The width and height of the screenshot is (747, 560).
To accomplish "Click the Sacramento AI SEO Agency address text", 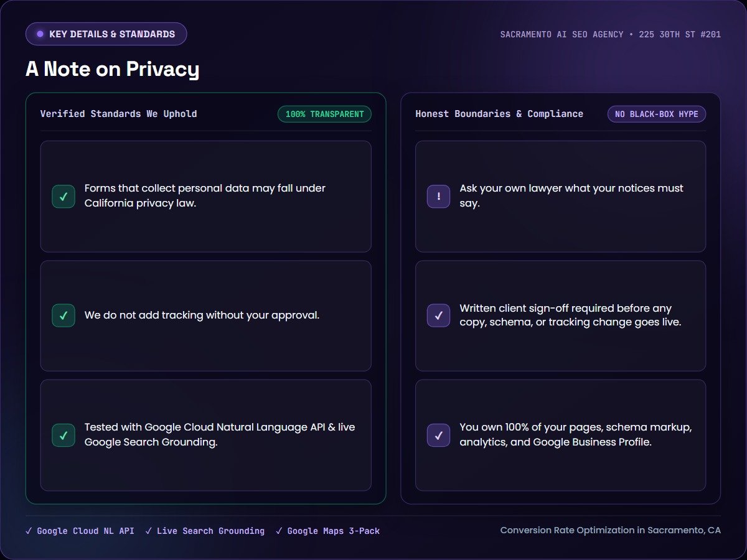I will click(611, 34).
